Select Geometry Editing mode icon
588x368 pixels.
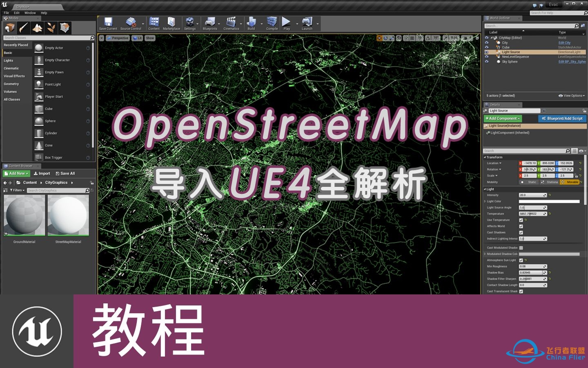[65, 28]
